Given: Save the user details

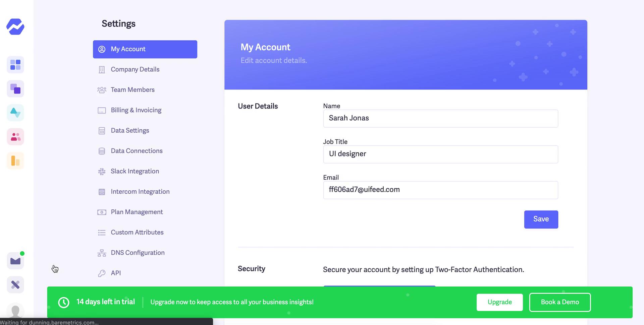Looking at the screenshot, I should pyautogui.click(x=541, y=219).
